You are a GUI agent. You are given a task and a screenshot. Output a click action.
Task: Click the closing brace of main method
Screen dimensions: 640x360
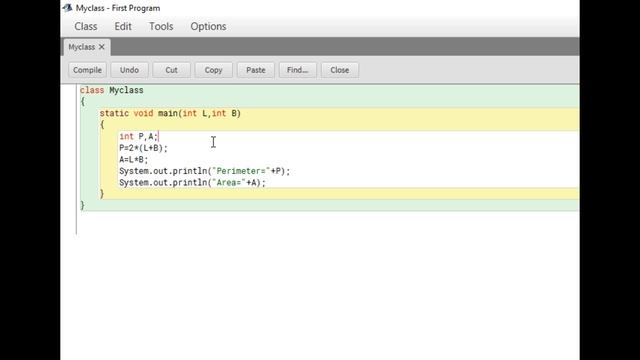click(102, 194)
